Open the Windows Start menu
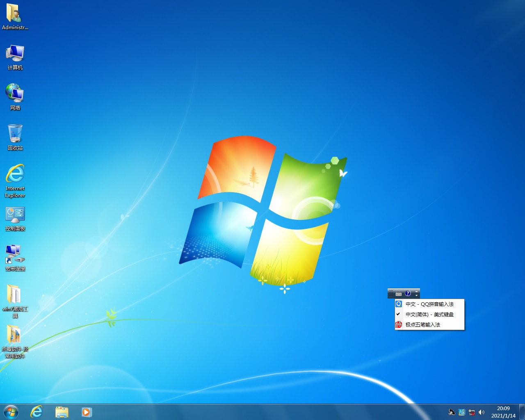Screen dimensions: 525x420 [x=11, y=412]
